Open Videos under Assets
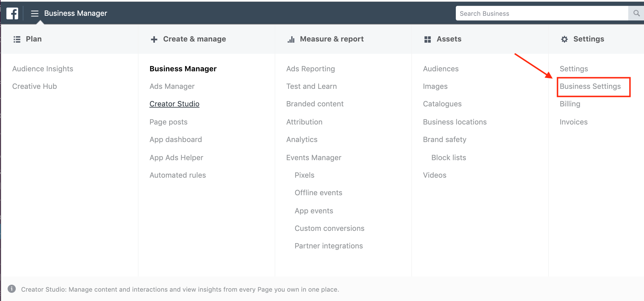 tap(434, 175)
